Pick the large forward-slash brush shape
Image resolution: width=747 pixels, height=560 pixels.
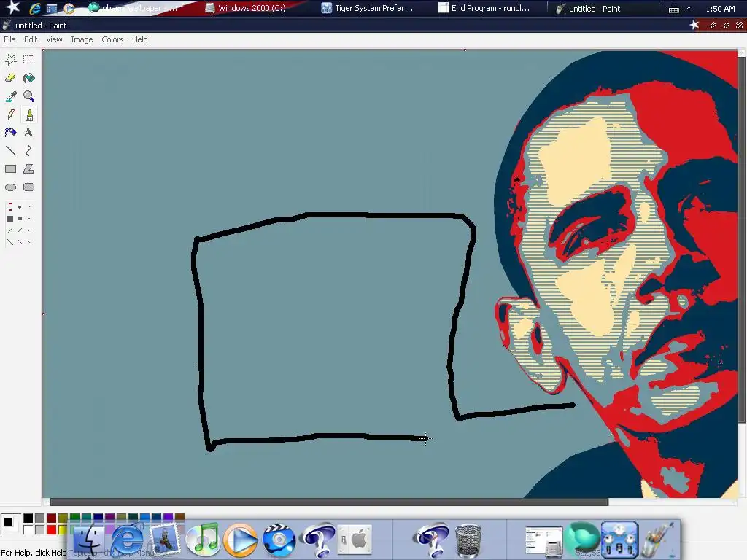pos(10,230)
